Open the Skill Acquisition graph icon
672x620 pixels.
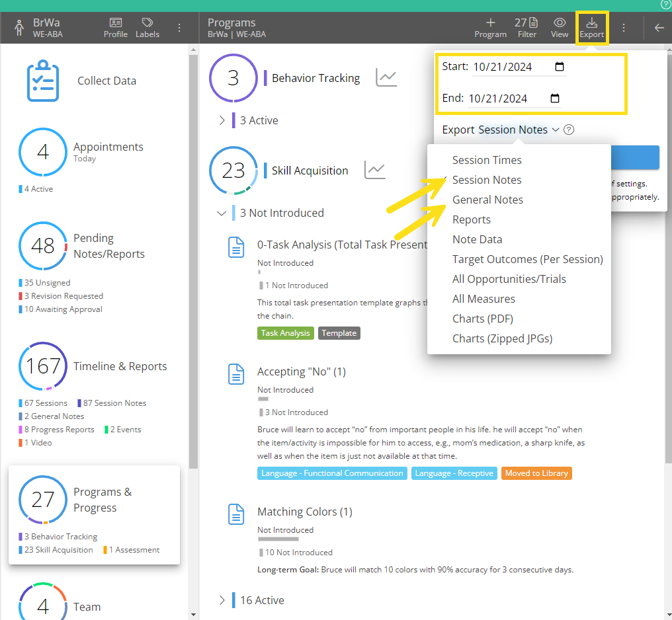point(375,169)
